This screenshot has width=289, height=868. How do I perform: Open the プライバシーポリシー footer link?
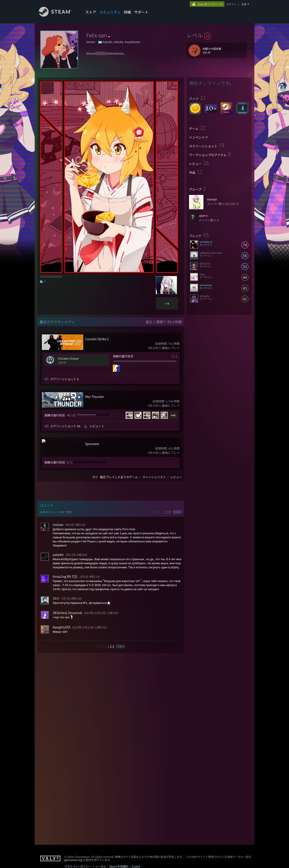click(x=78, y=866)
